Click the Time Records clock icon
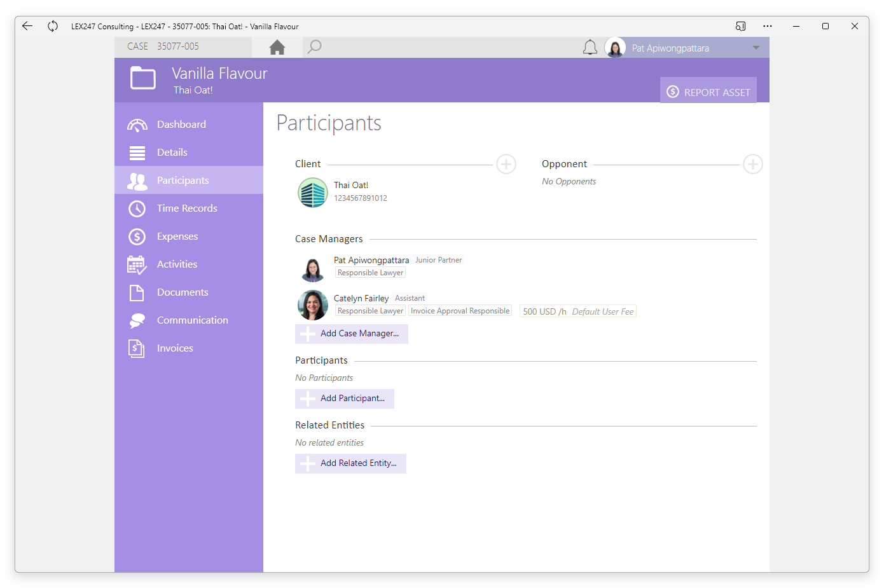Screen dimensions: 884x588 coord(137,209)
